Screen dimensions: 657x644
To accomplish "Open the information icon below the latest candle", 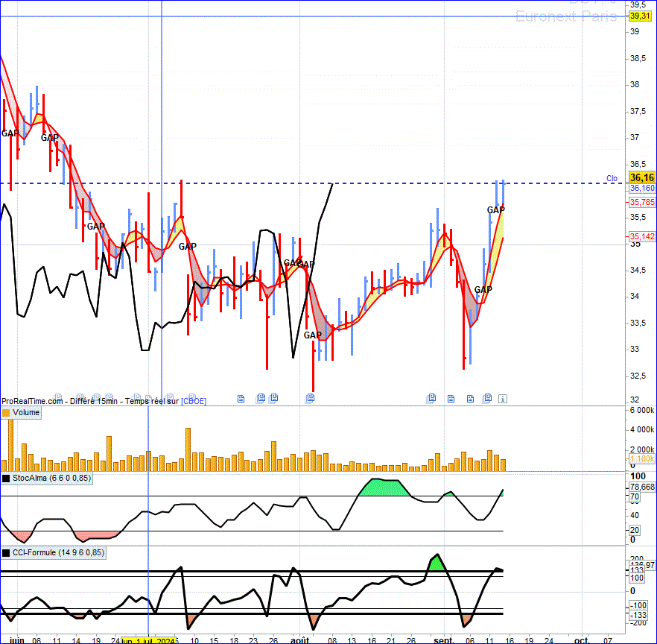I will pos(502,398).
